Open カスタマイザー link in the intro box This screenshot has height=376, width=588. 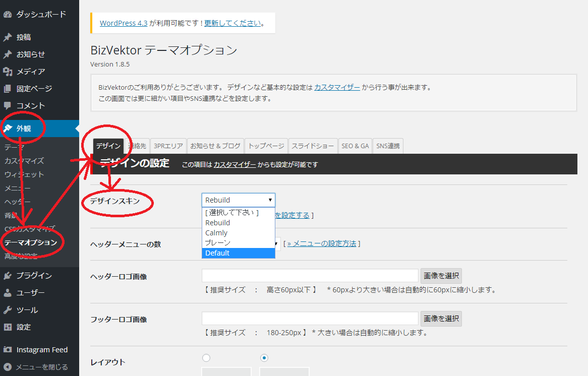click(337, 87)
